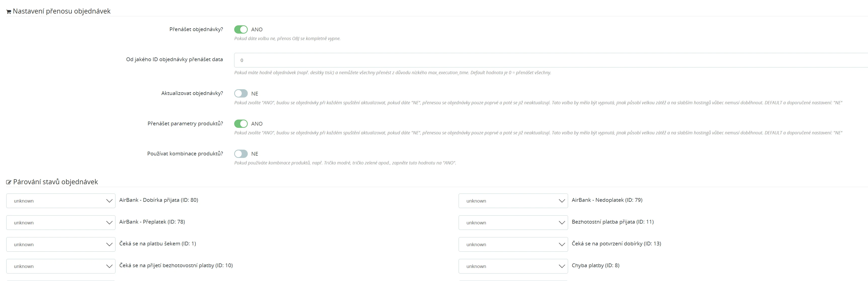Open dropdown for AirBank - Dobírka přijata
The image size is (868, 281).
[61, 201]
